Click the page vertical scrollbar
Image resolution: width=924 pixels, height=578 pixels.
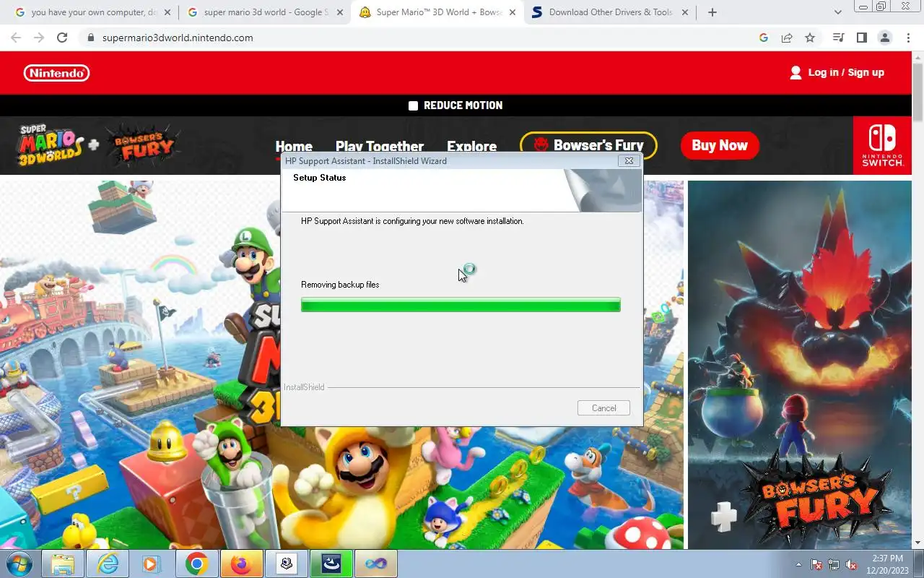point(918,94)
